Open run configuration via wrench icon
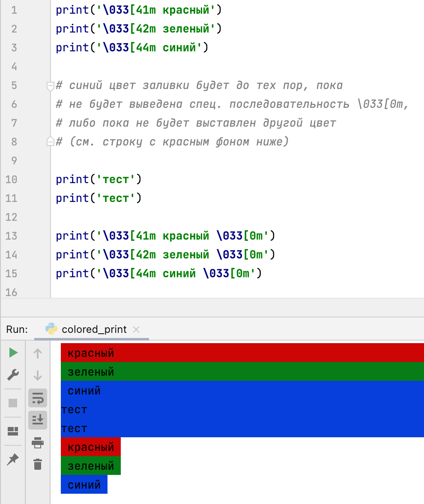Image resolution: width=424 pixels, height=504 pixels. [x=13, y=375]
